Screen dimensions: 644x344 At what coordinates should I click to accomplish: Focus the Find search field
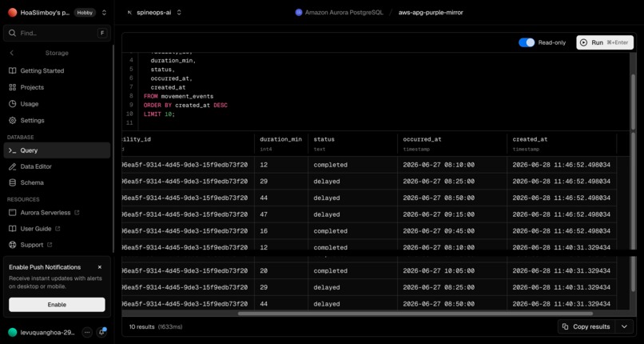(57, 33)
